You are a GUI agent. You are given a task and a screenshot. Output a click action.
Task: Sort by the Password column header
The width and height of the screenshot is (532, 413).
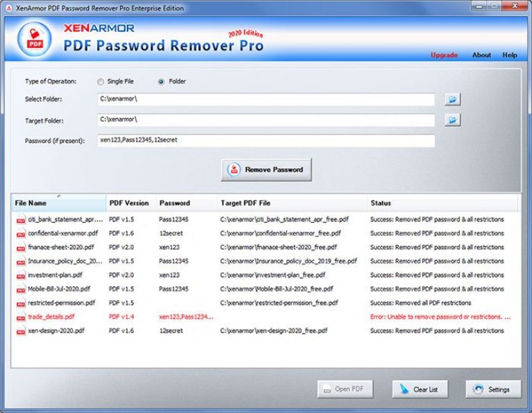pyautogui.click(x=187, y=203)
